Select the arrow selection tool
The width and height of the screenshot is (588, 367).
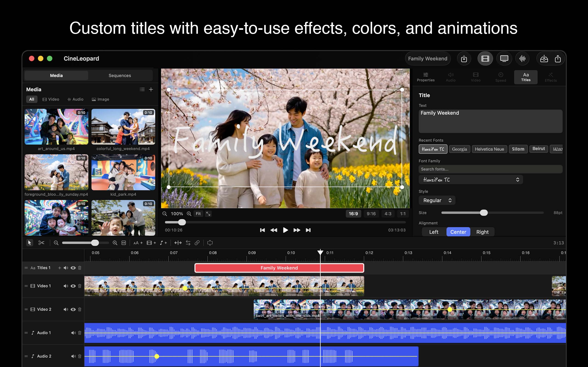pos(30,243)
